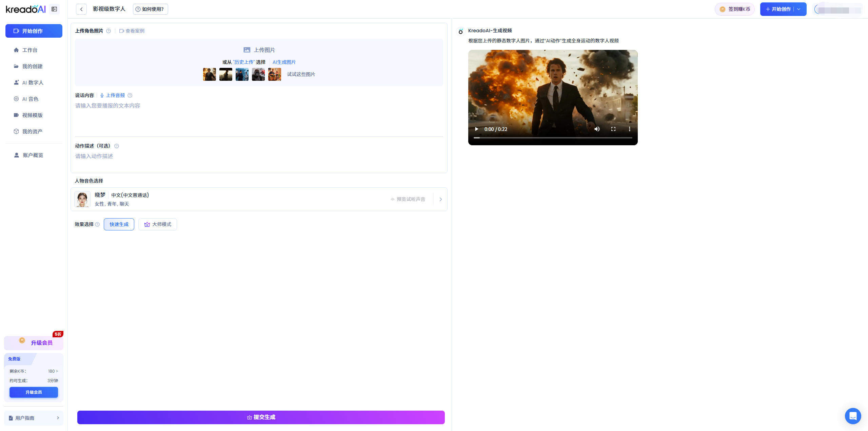Click the blue 升级会员 button in plan card

[x=34, y=392]
